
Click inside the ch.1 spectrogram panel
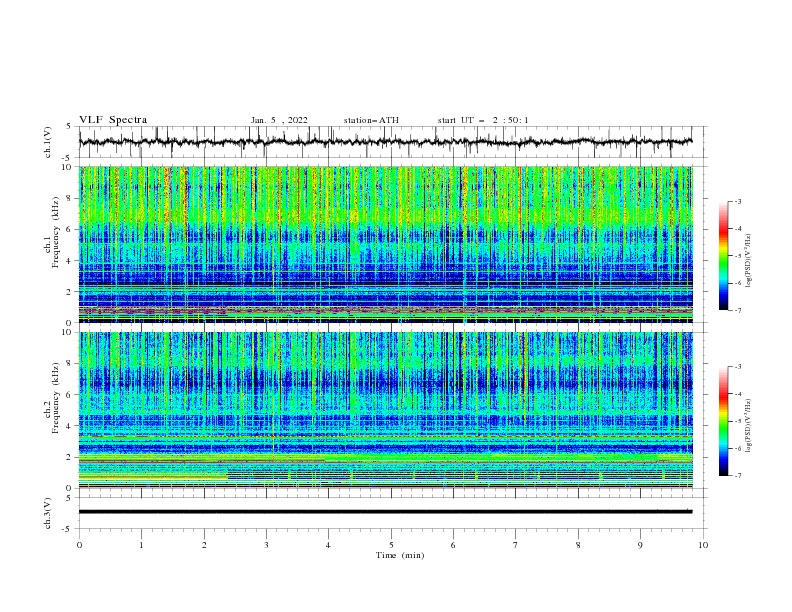[x=385, y=244]
